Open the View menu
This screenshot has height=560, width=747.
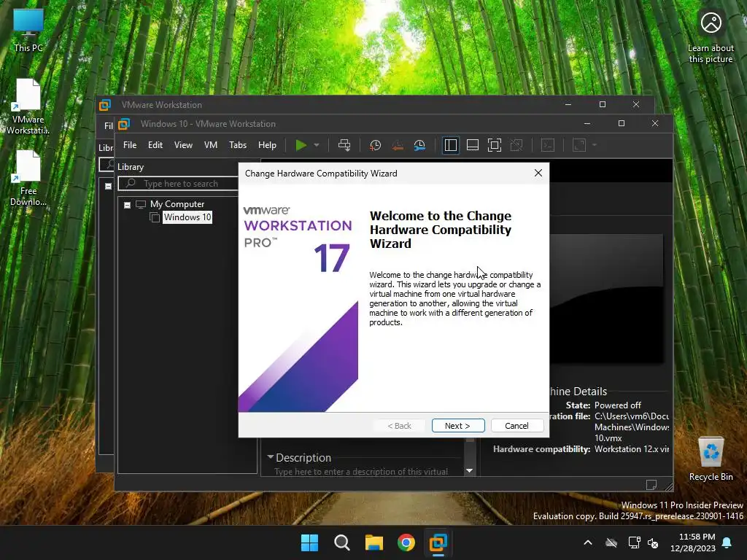[183, 145]
